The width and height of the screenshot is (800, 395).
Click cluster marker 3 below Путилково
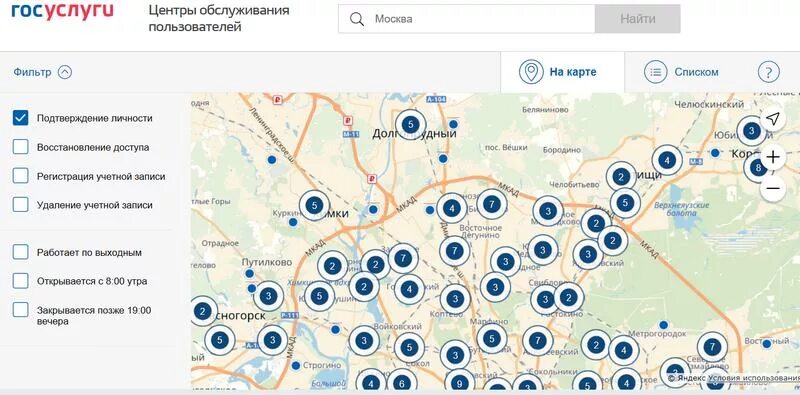(268, 295)
